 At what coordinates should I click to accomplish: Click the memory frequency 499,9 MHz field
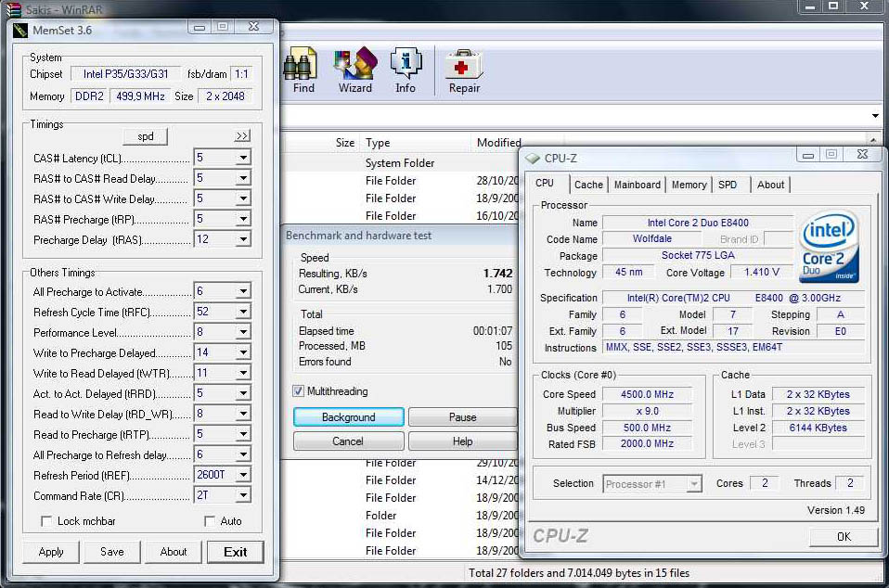point(141,96)
